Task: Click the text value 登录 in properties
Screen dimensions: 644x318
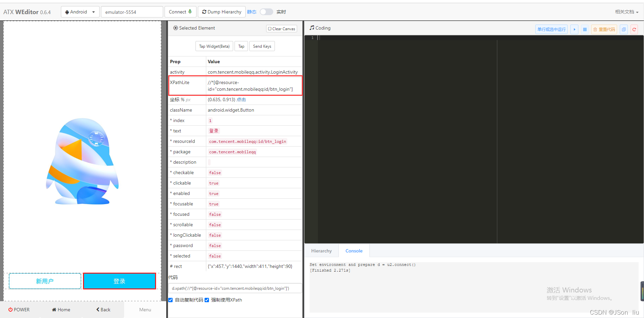Action: pyautogui.click(x=214, y=131)
